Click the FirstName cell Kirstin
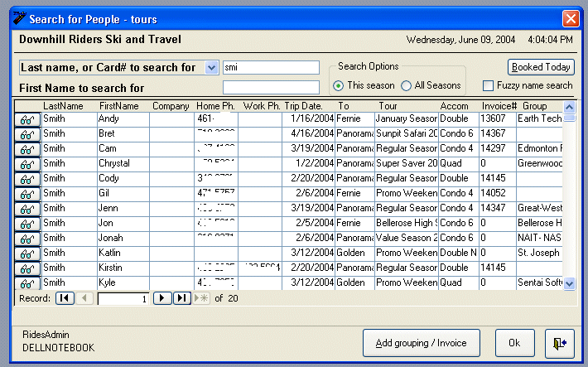 (123, 268)
